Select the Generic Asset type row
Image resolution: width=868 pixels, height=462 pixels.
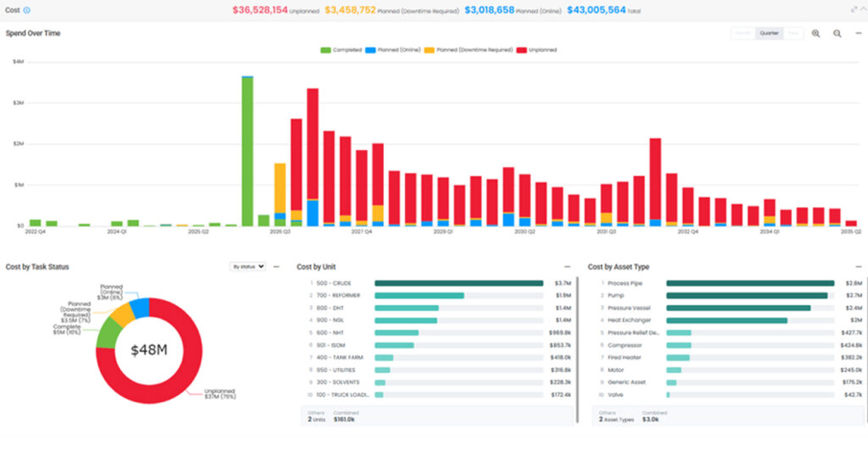click(x=731, y=382)
